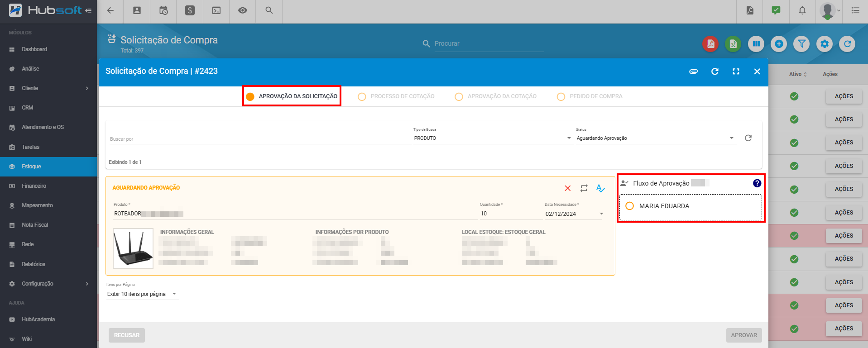The height and width of the screenshot is (348, 868).
Task: Open Rede in the sidebar
Action: [x=48, y=244]
